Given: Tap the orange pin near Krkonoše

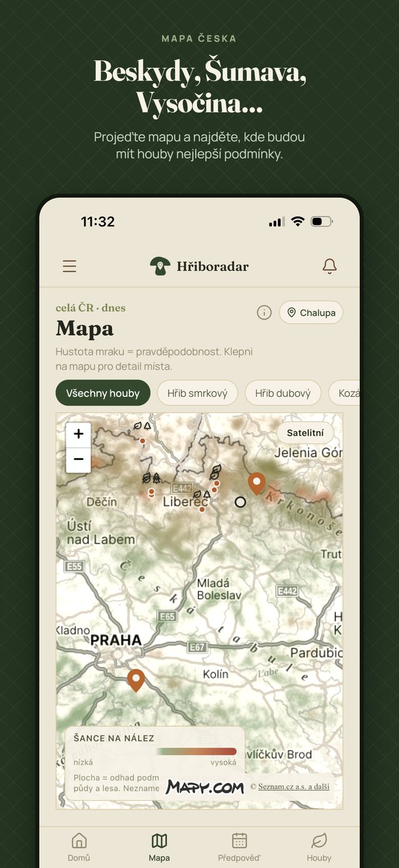Looking at the screenshot, I should 256,484.
